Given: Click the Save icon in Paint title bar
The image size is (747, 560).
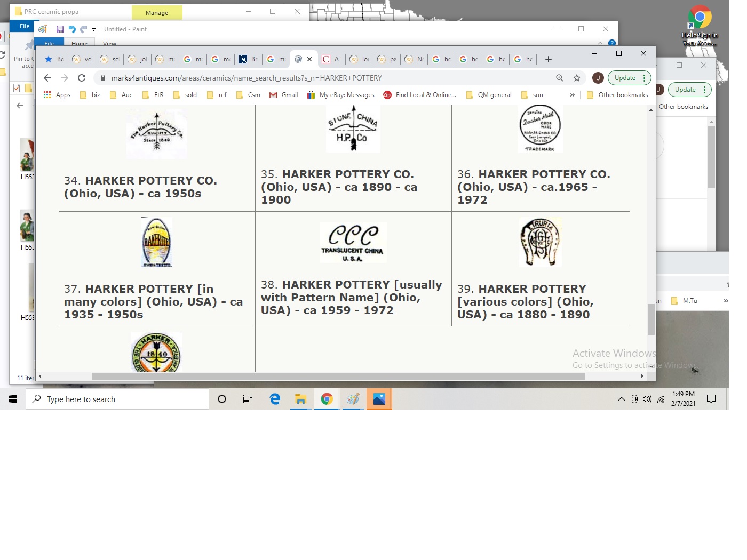Looking at the screenshot, I should pyautogui.click(x=60, y=29).
